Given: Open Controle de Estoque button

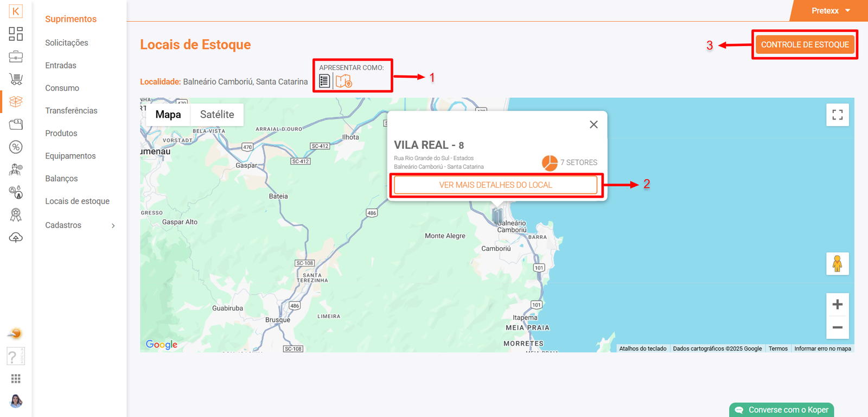Looking at the screenshot, I should [x=805, y=45].
